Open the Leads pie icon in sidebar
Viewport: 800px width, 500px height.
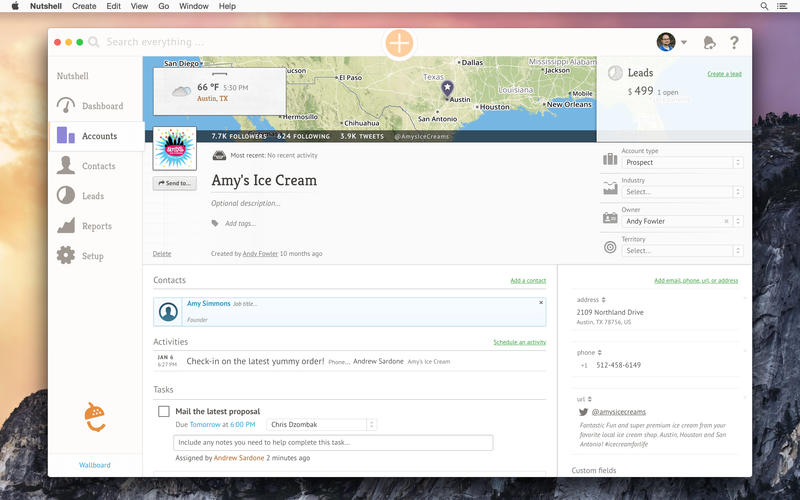tap(66, 195)
